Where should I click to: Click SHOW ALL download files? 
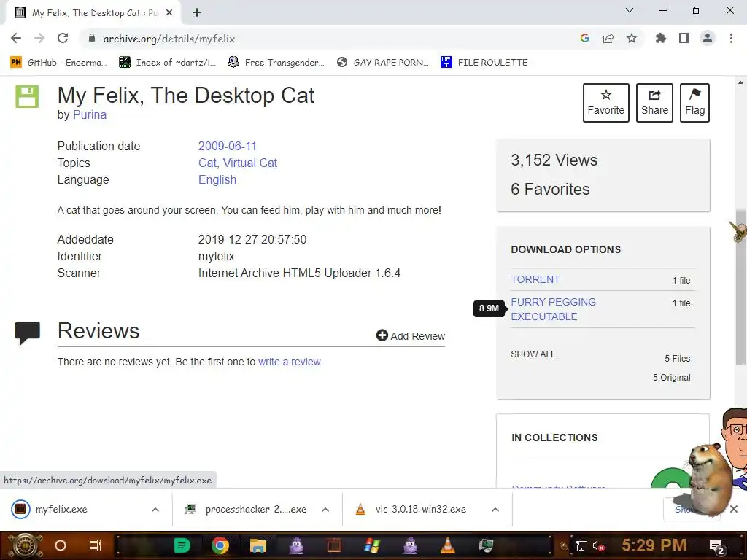tap(533, 354)
